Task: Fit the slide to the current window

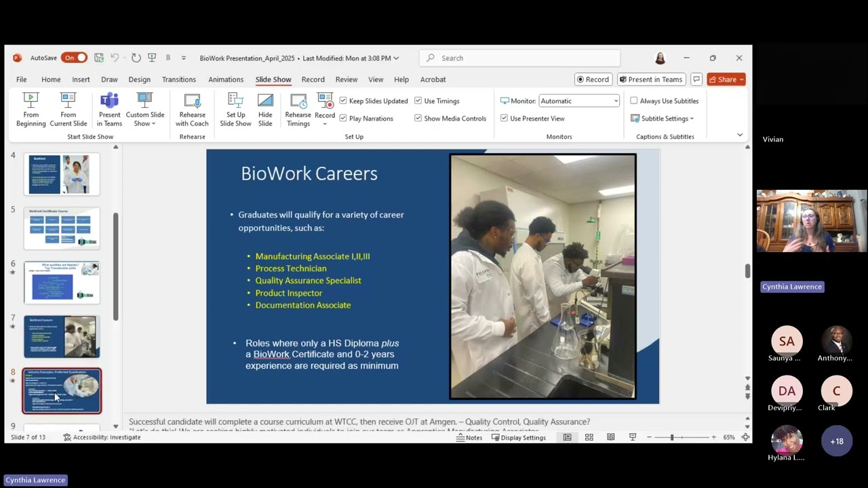Action: point(745,437)
